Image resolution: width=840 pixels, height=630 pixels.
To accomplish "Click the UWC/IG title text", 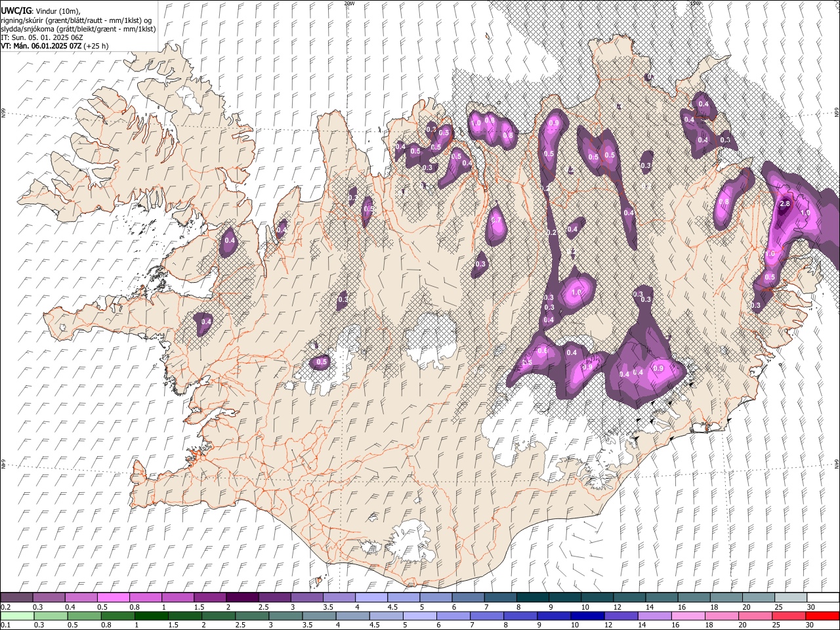I will pyautogui.click(x=16, y=10).
